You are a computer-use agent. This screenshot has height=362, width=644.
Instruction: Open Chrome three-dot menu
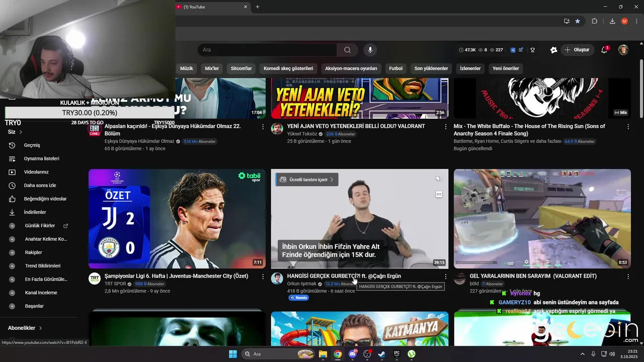637,21
